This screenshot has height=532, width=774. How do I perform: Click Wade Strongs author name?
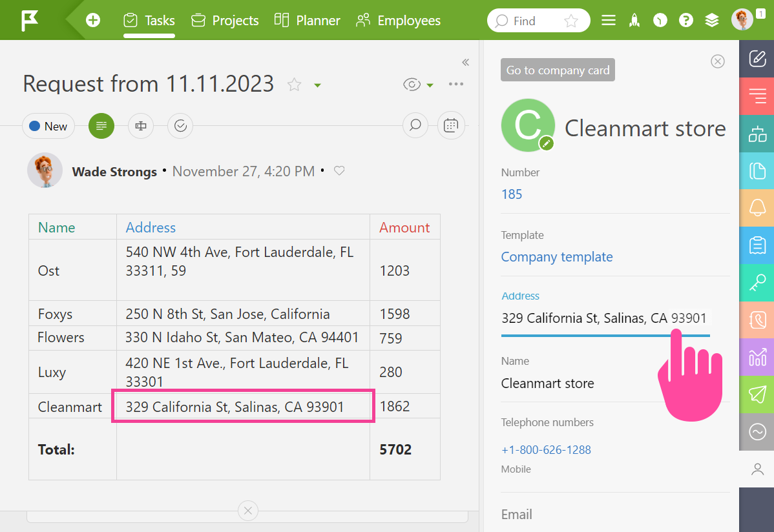pos(114,172)
